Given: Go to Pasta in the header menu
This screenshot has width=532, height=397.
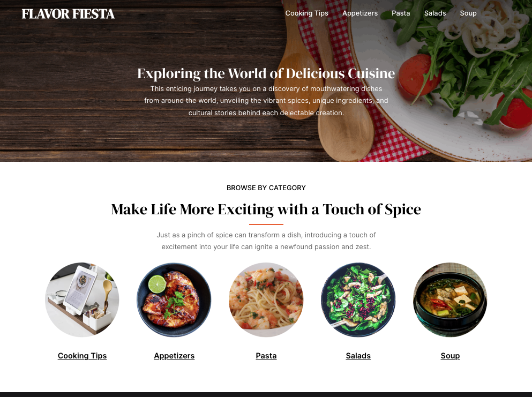Looking at the screenshot, I should pos(401,13).
